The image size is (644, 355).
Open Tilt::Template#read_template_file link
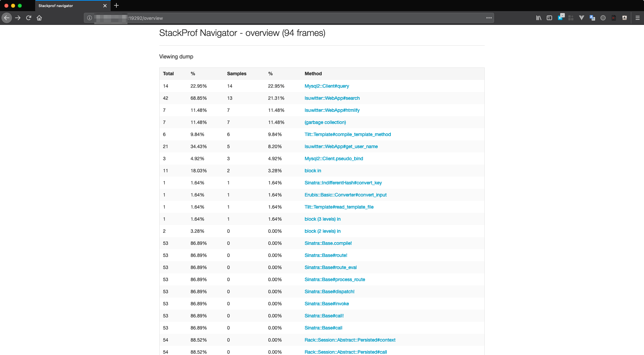[x=339, y=207]
